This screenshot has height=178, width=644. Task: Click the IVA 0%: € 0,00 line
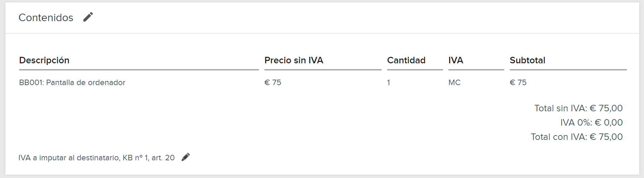(x=592, y=123)
